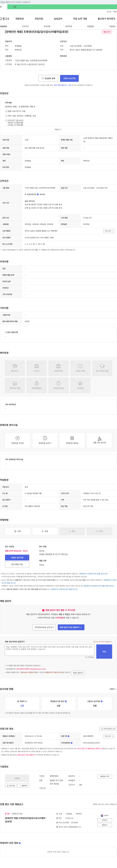Click the warning icon in 채용 담당자 notice
Viewport: 117px width, 868px height.
(x=43, y=610)
